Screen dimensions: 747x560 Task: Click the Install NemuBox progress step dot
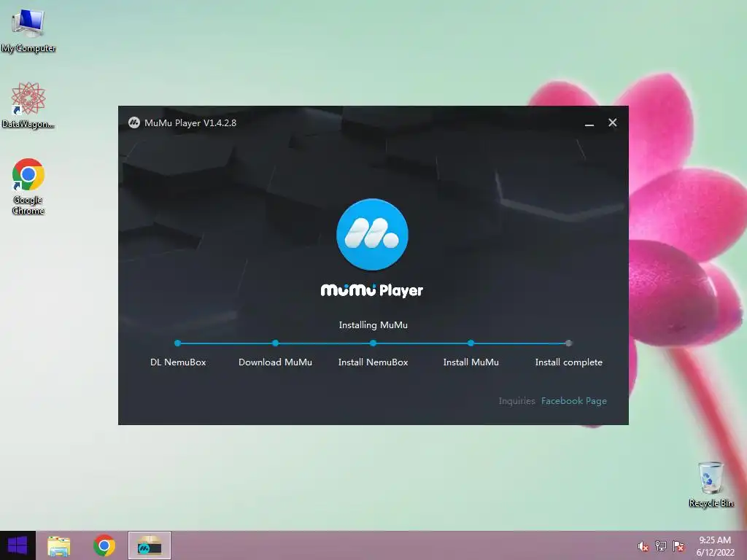coord(373,343)
